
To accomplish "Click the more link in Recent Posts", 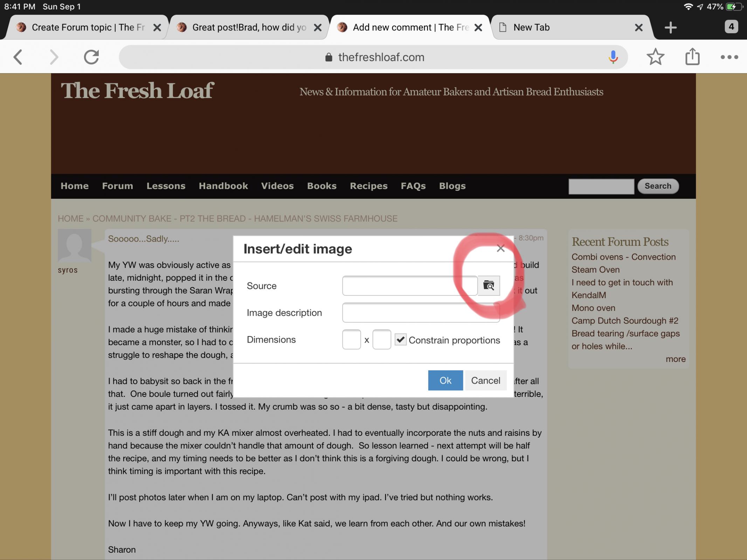I will point(675,359).
